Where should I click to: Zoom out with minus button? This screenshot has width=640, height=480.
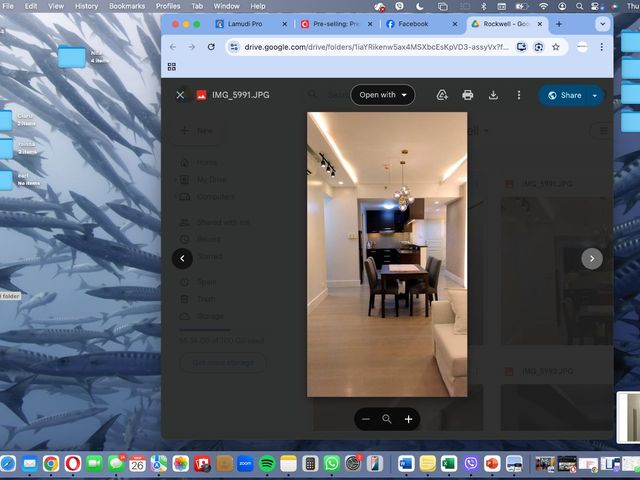point(366,419)
